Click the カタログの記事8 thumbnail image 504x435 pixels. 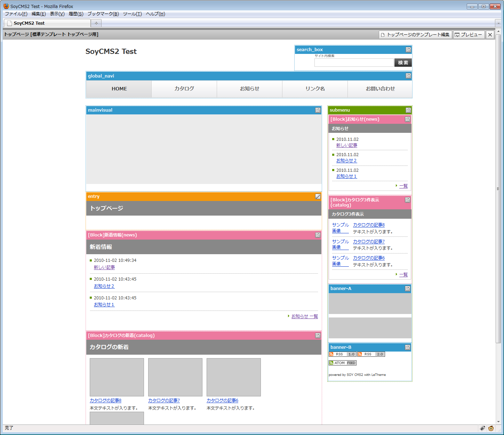117,377
